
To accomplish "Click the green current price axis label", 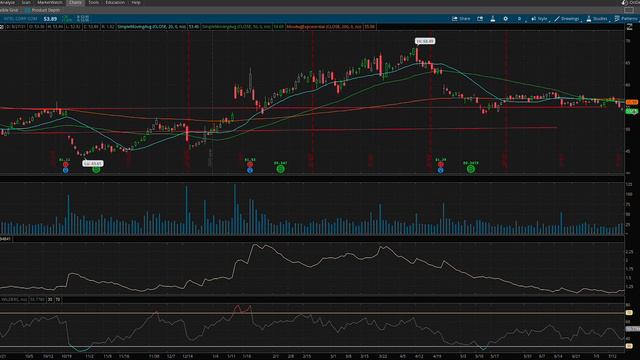I will (631, 111).
